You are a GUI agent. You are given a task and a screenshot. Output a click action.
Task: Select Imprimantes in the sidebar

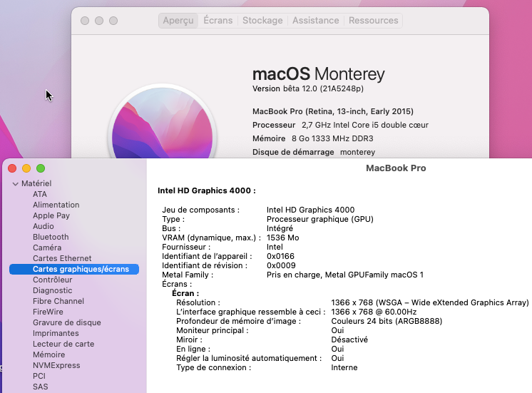(56, 333)
